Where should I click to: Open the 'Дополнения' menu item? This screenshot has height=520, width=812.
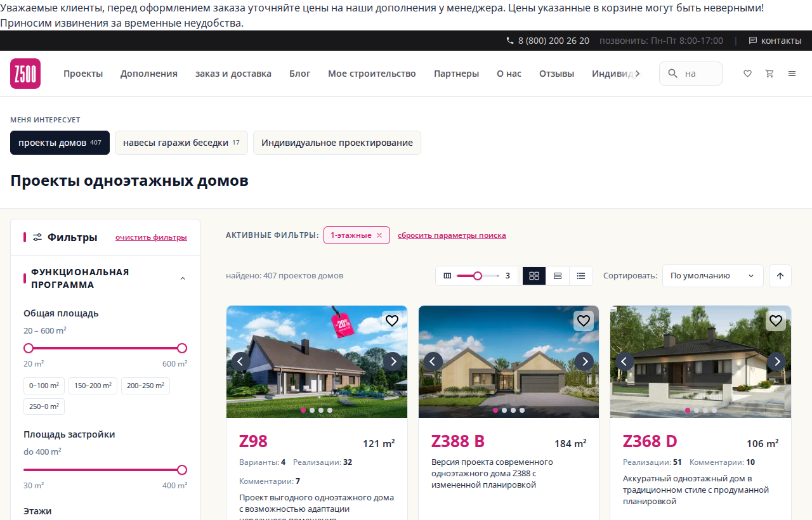pos(149,74)
